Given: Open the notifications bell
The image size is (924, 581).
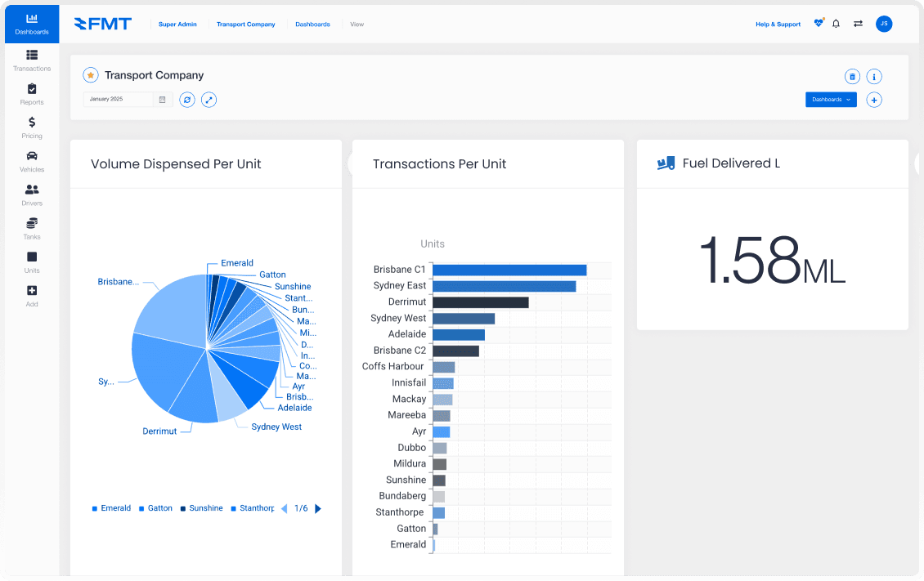Looking at the screenshot, I should pos(835,24).
